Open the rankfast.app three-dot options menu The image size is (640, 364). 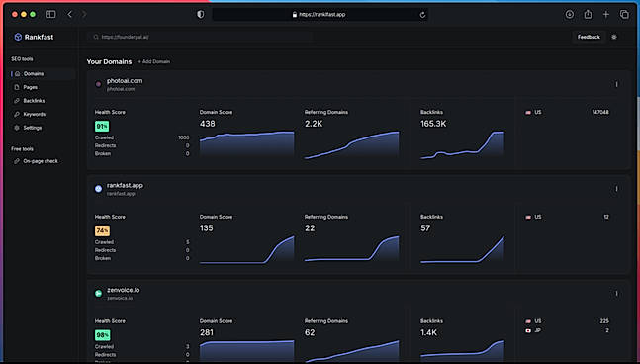click(616, 189)
